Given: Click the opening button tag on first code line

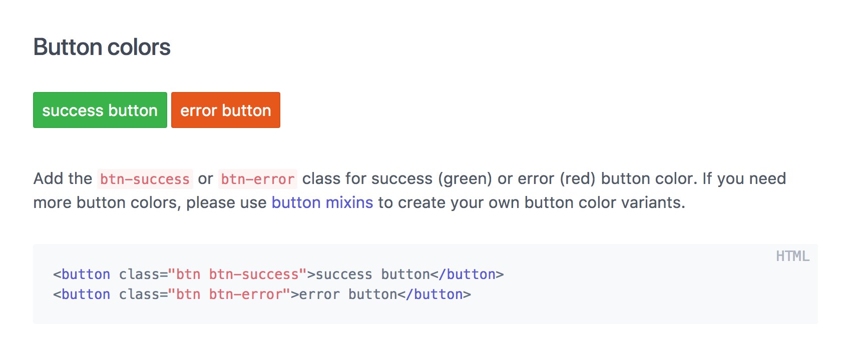Looking at the screenshot, I should [x=82, y=274].
